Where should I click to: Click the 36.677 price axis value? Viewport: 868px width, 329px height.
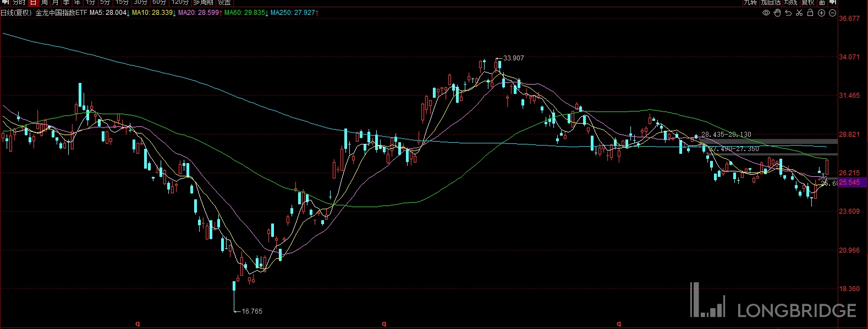coord(849,19)
